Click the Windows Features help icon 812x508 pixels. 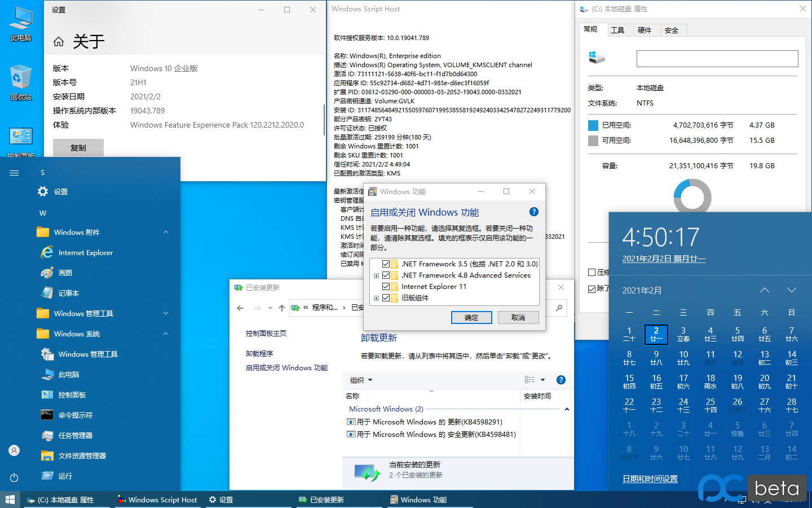click(533, 212)
